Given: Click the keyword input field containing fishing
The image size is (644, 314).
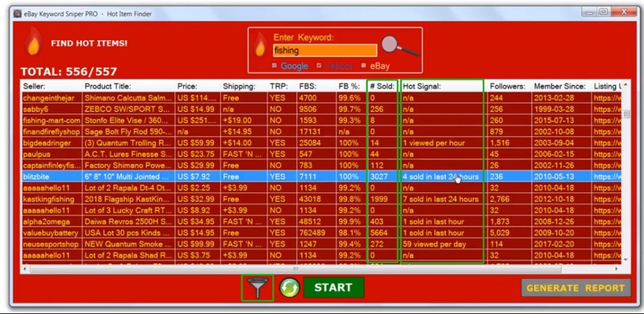Looking at the screenshot, I should (x=325, y=50).
